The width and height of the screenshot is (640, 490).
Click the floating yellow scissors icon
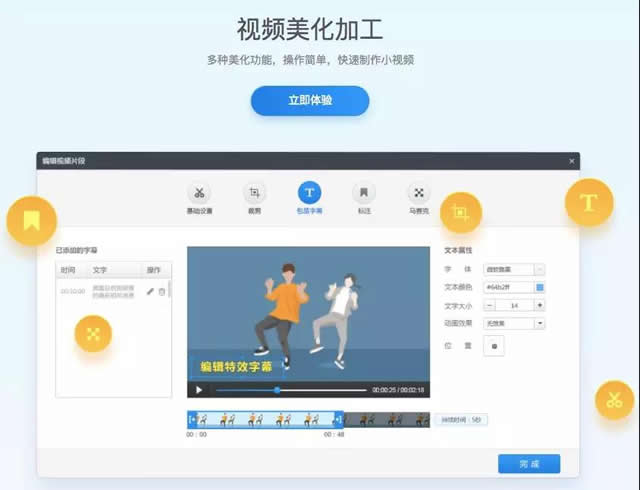pos(613,400)
